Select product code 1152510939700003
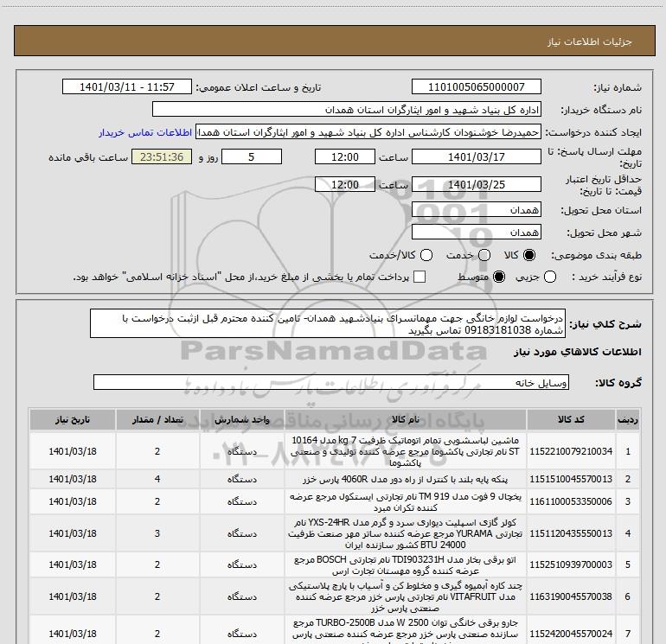The image size is (666, 644). tap(571, 564)
